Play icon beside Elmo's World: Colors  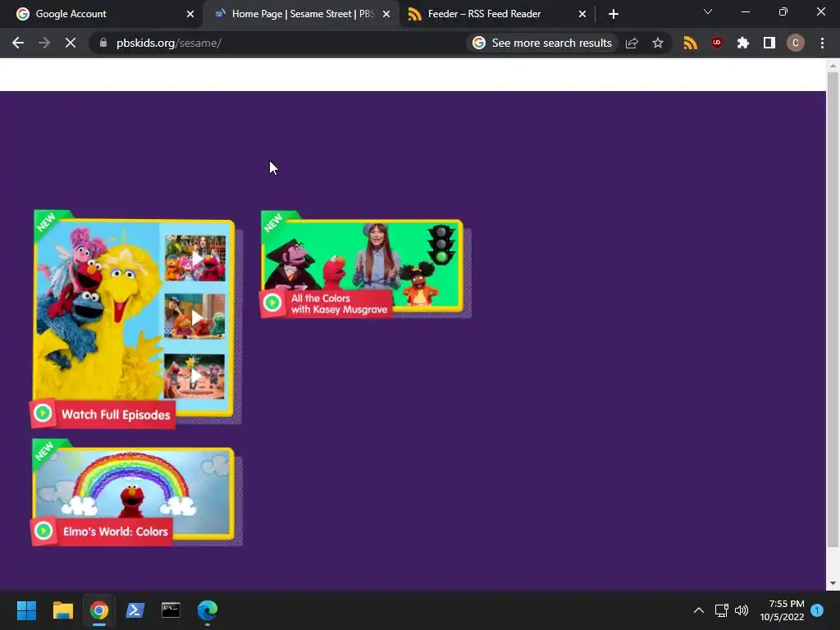(43, 531)
